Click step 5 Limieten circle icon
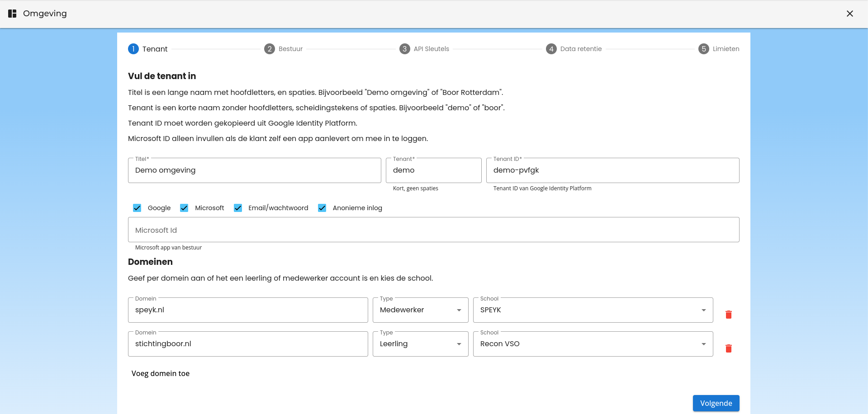 703,49
